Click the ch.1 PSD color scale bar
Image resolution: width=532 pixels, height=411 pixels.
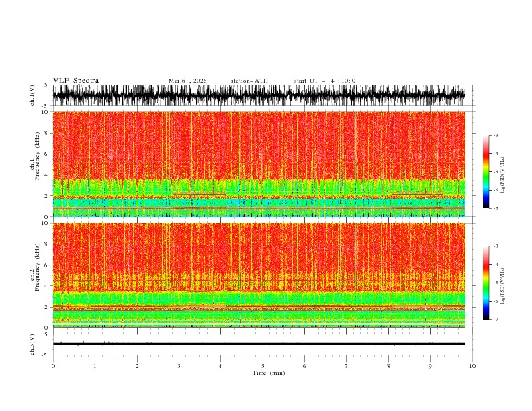(486, 172)
